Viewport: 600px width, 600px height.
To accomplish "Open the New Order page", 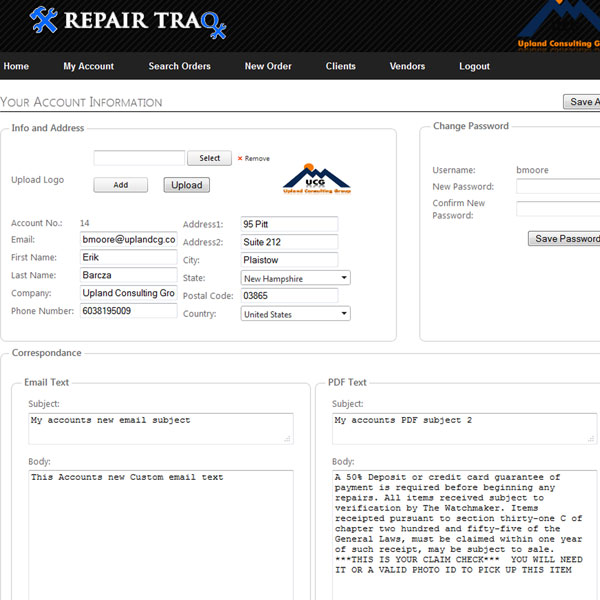I will coord(268,66).
